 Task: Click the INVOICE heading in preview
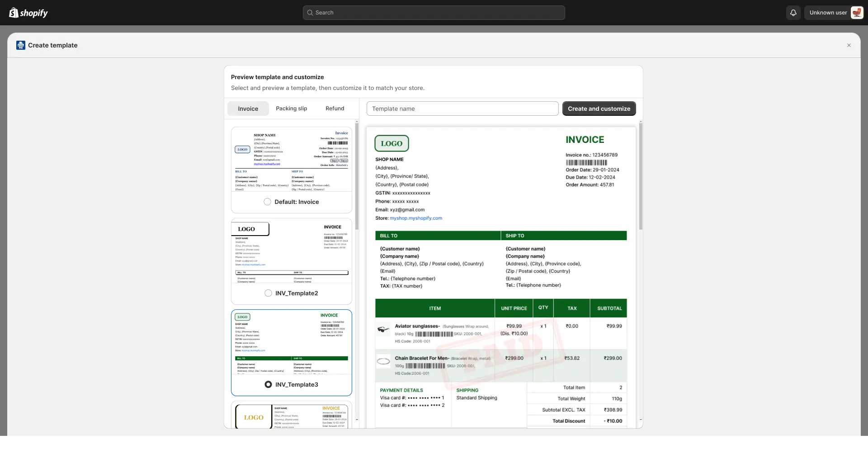(x=585, y=140)
